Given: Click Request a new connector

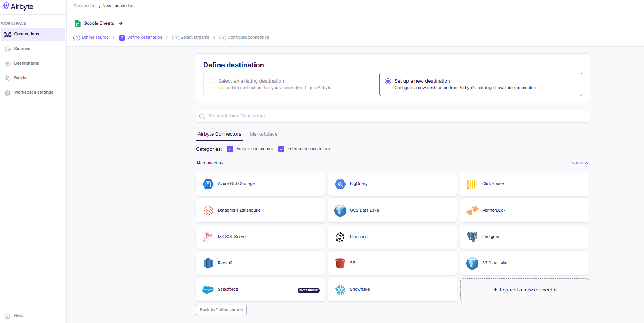Looking at the screenshot, I should [525, 290].
